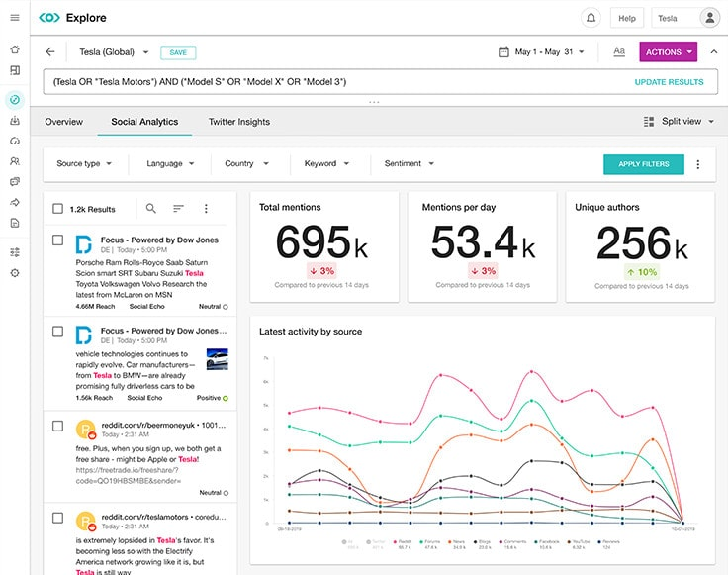Open the Language filter dropdown

(x=170, y=163)
